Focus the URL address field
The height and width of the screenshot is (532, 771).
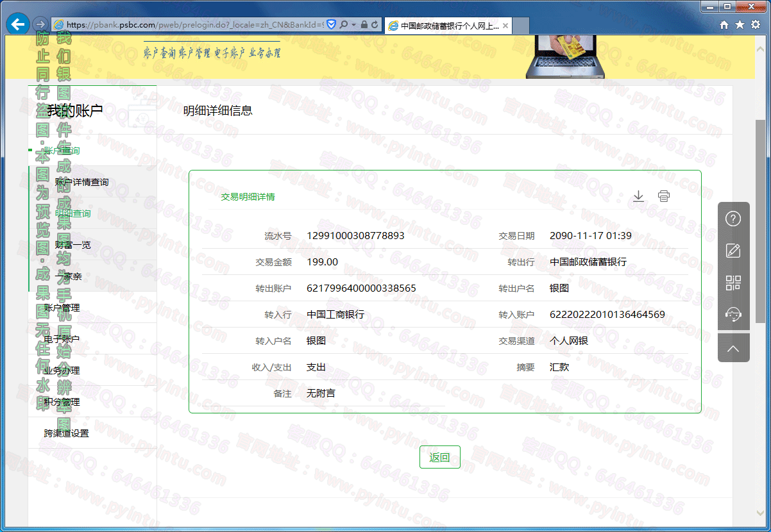point(195,24)
